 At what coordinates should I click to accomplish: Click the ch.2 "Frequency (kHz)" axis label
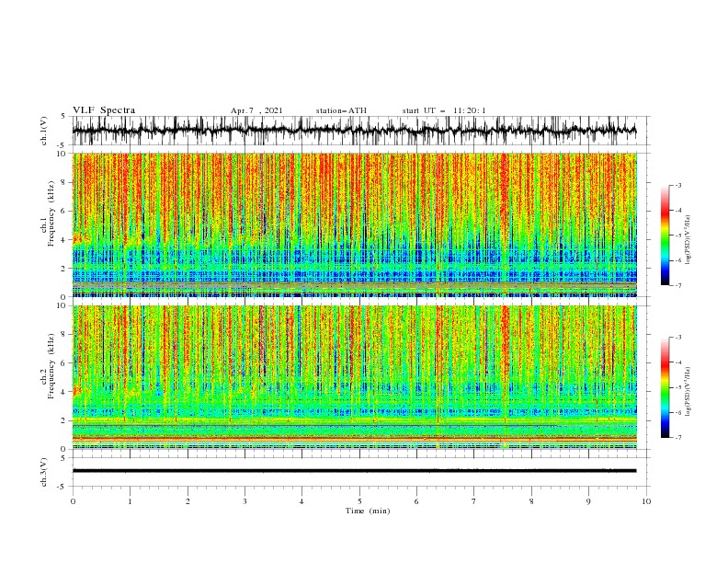pyautogui.click(x=51, y=366)
